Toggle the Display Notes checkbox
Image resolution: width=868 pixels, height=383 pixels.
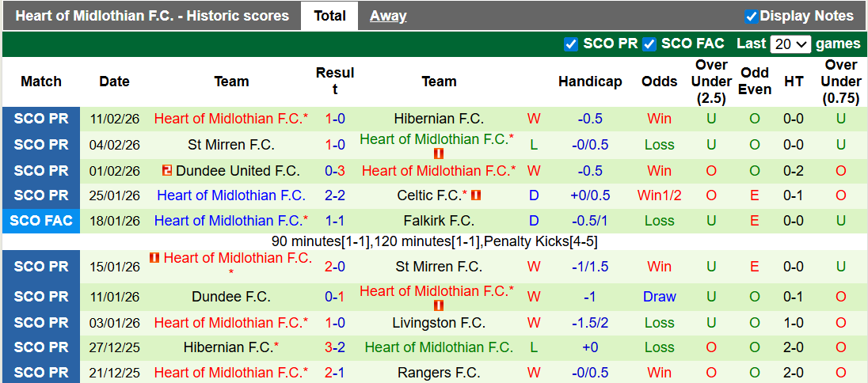click(x=751, y=16)
